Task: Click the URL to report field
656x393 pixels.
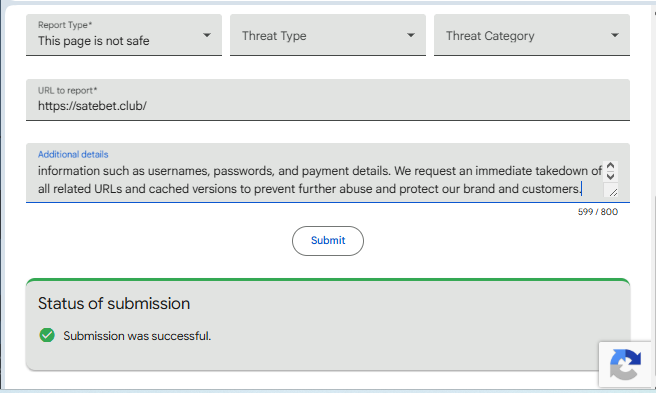Action: 328,100
